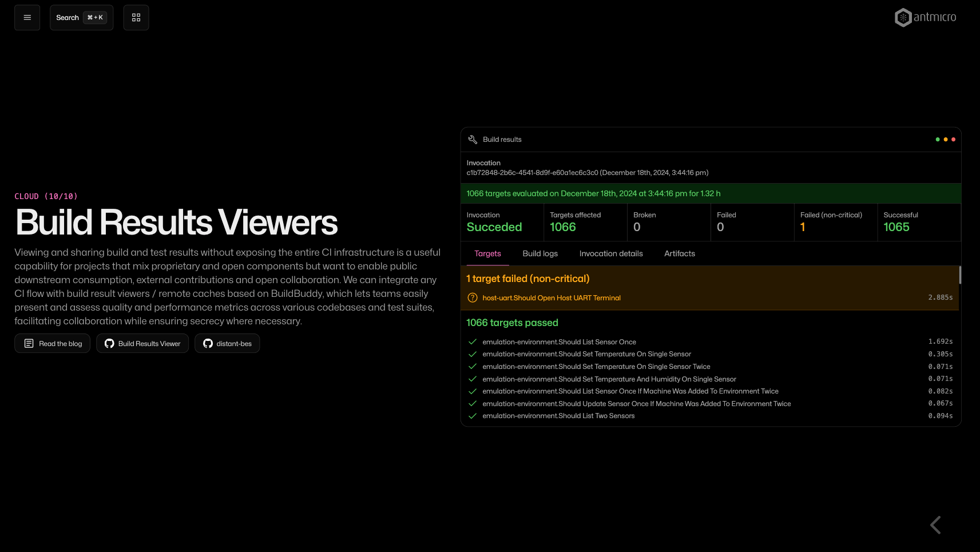The image size is (980, 552).
Task: Click the Broken 0 count
Action: [x=637, y=227]
